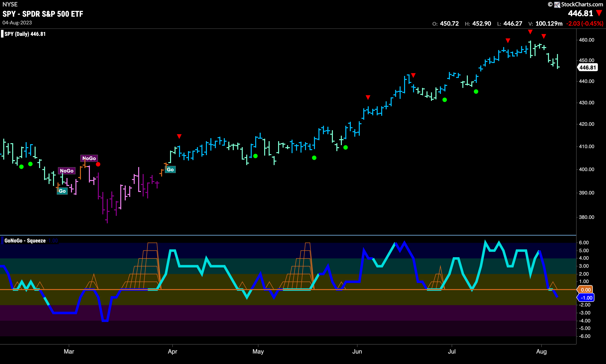Click the green dot in mid May

click(314, 158)
